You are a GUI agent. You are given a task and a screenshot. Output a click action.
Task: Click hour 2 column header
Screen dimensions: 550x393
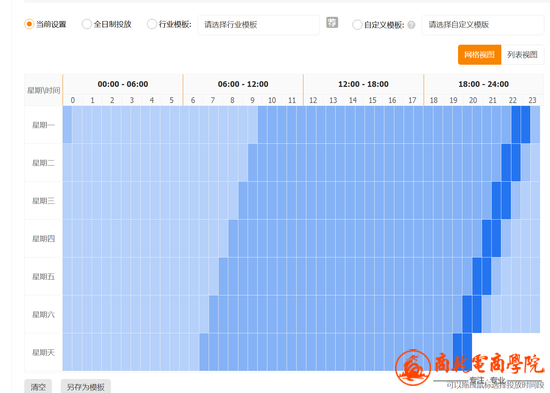[112, 100]
